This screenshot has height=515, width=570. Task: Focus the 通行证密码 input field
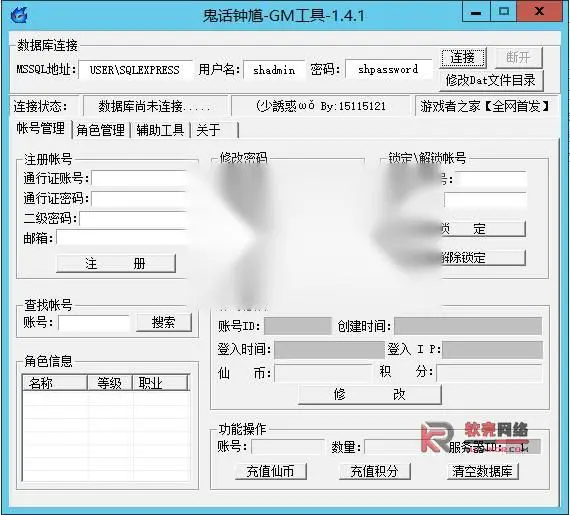click(140, 198)
